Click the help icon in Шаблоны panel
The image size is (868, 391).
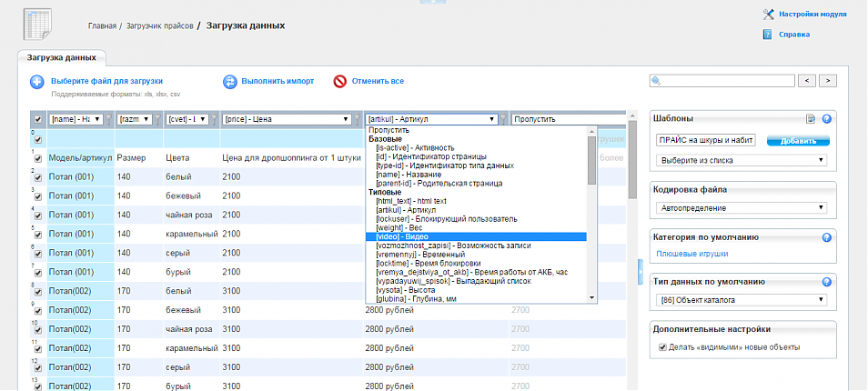pos(827,118)
